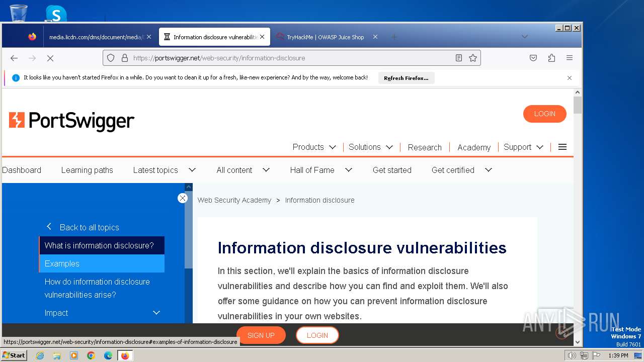The height and width of the screenshot is (362, 644).
Task: Click the Information disclosure breadcrumb
Action: pyautogui.click(x=319, y=200)
